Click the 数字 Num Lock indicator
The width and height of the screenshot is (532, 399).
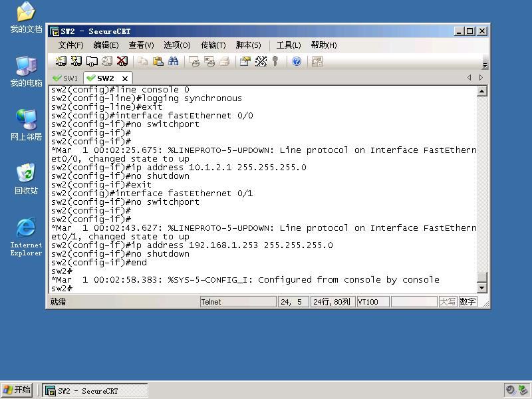467,302
